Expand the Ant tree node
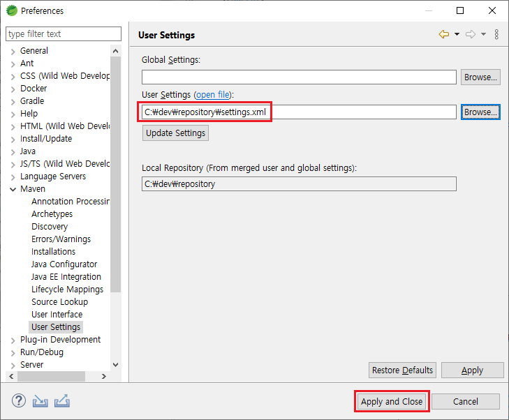Viewport: 509px width, 420px height. (13, 64)
